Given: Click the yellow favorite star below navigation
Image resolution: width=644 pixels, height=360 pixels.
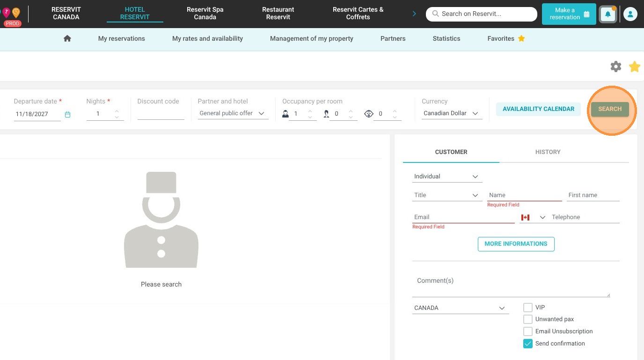Looking at the screenshot, I should (635, 66).
